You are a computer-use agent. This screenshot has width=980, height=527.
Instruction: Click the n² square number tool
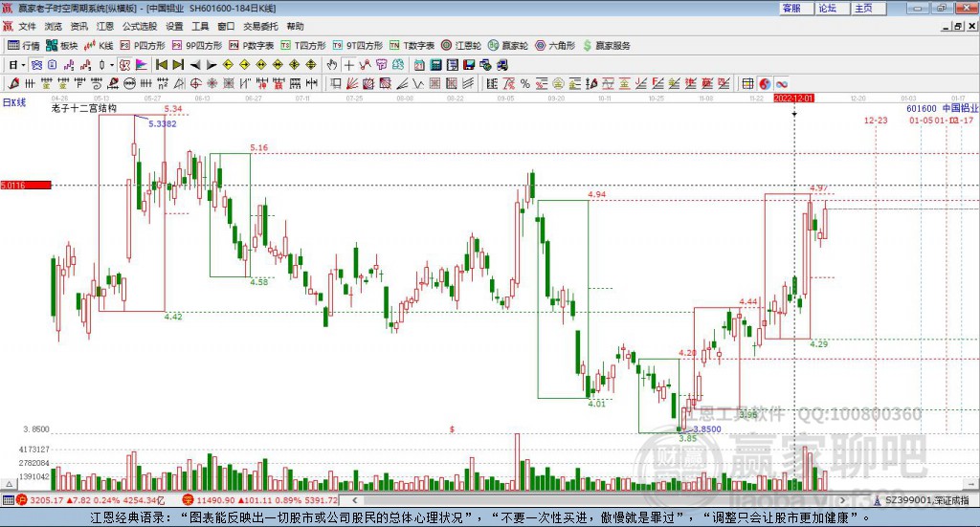163,83
